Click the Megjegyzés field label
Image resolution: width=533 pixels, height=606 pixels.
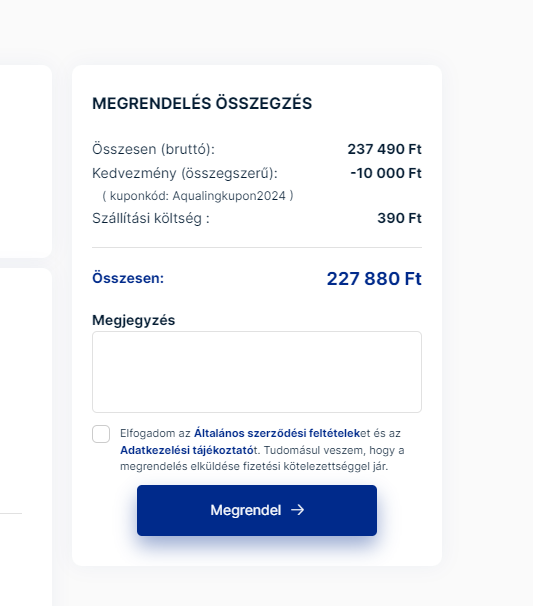pos(133,320)
